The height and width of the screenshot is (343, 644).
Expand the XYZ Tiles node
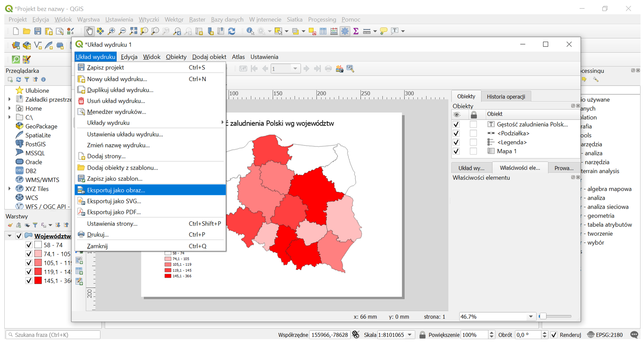pyautogui.click(x=9, y=188)
